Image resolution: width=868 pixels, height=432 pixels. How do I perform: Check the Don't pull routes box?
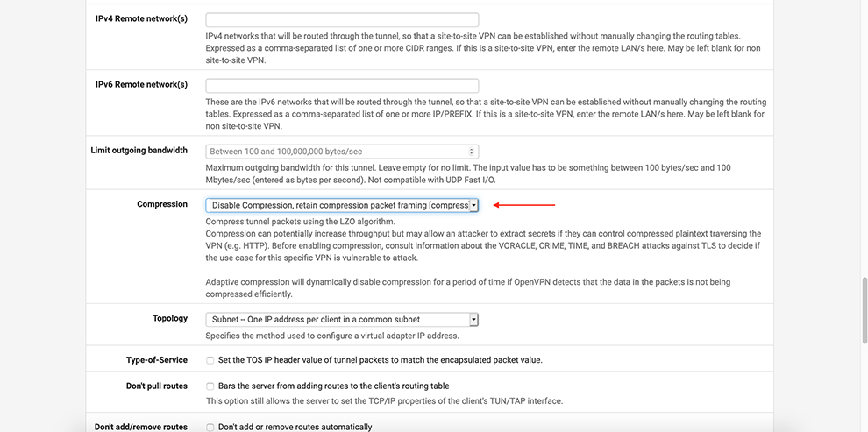tap(210, 386)
